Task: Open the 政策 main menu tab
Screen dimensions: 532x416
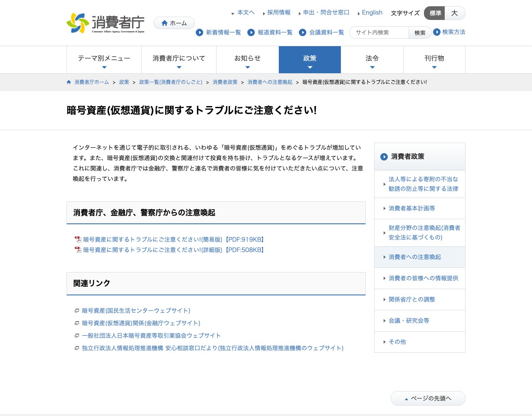Action: (x=310, y=60)
